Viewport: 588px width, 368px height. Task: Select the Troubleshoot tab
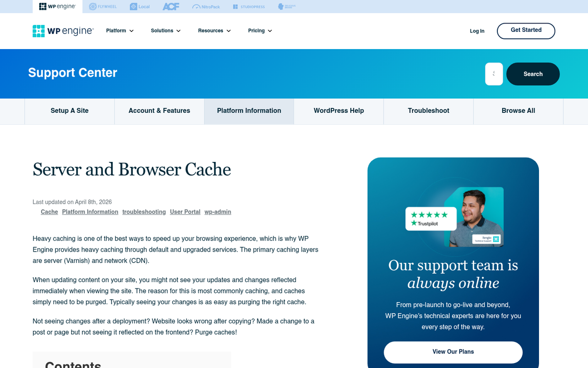[x=428, y=111]
